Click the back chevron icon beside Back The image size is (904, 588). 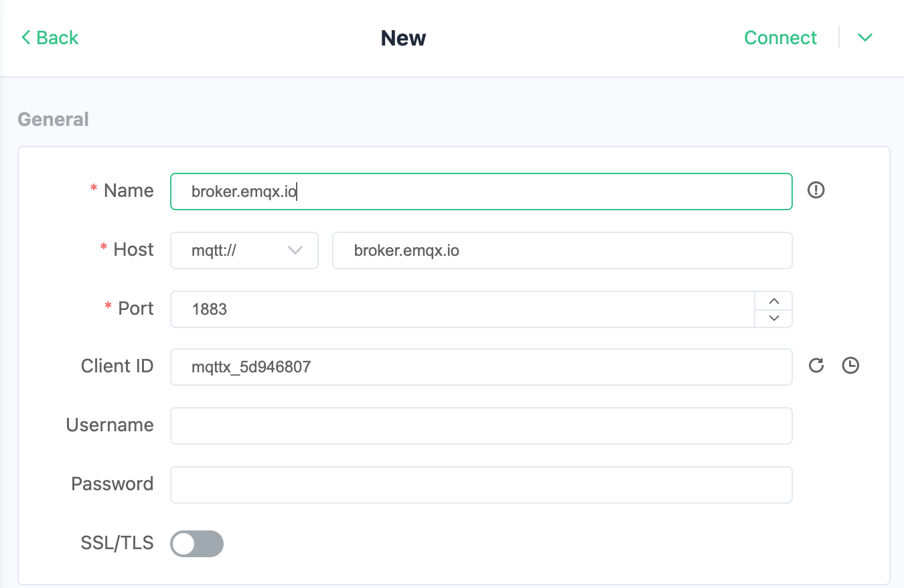tap(25, 38)
